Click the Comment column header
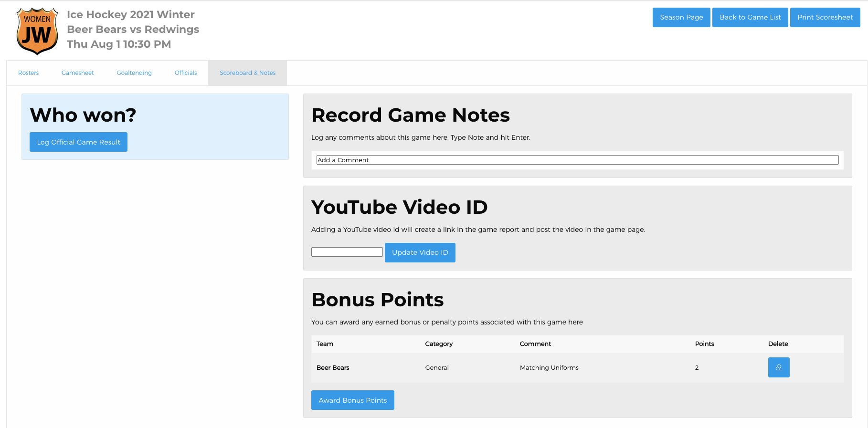868x428 pixels. click(x=535, y=344)
